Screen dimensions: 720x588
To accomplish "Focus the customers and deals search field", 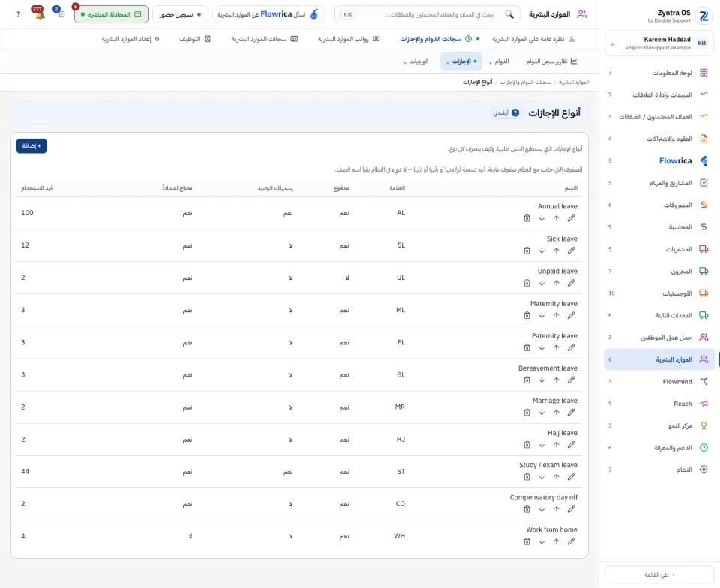I will [427, 14].
